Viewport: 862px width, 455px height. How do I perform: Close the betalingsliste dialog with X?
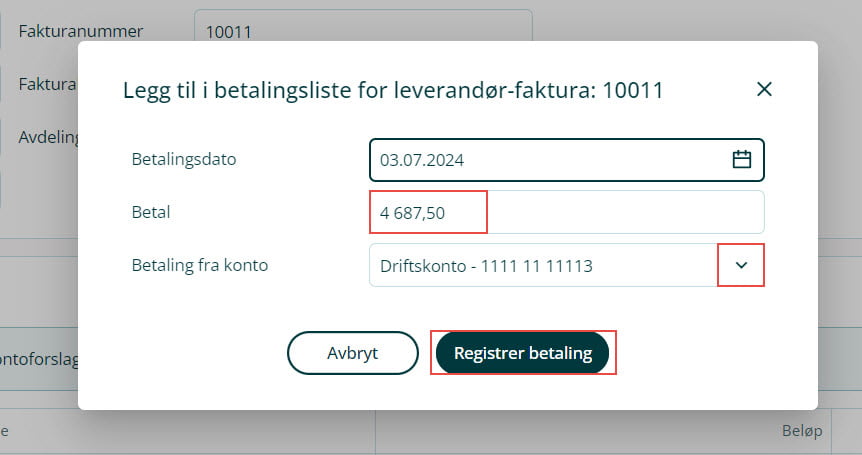tap(764, 89)
